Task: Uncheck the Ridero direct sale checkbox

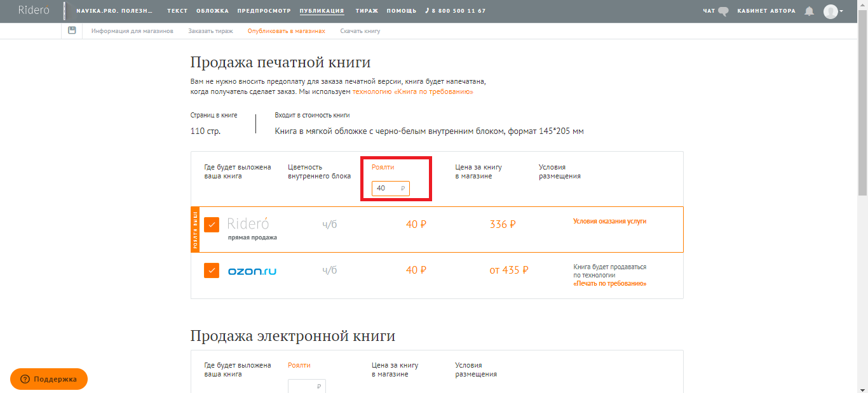Action: click(x=212, y=224)
